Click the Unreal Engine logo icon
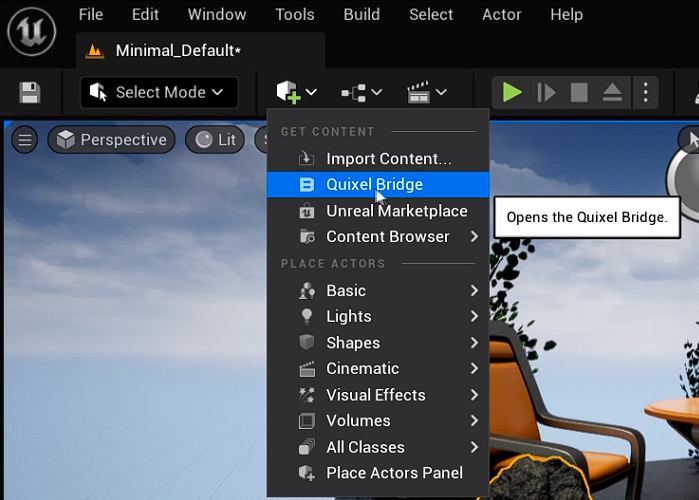Viewport: 699px width, 500px height. 32,32
